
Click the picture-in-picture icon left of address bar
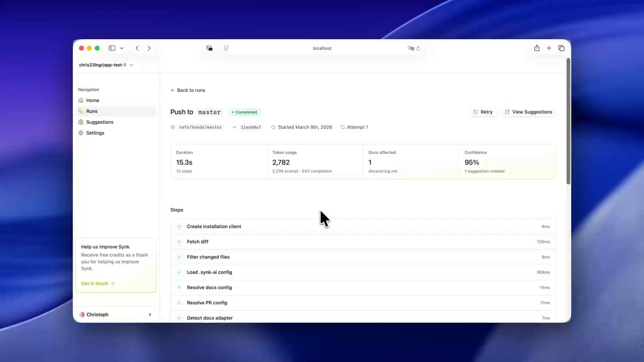[x=209, y=48]
